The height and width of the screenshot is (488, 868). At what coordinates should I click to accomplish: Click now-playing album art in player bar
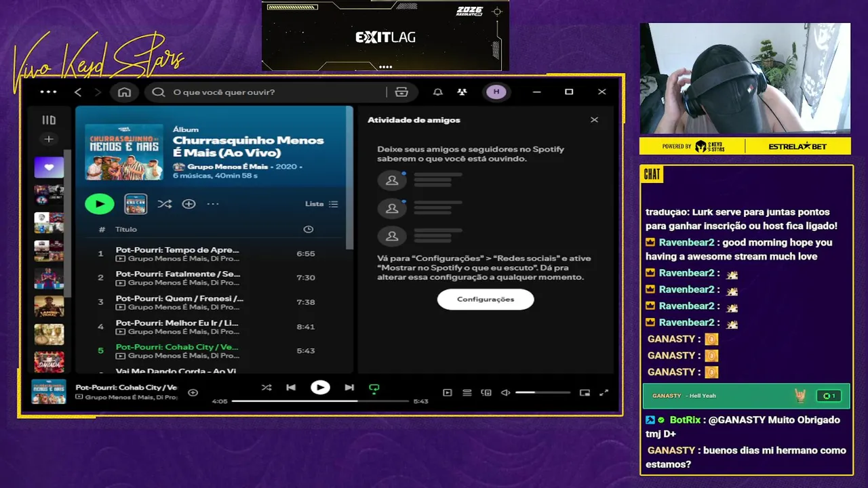[49, 391]
